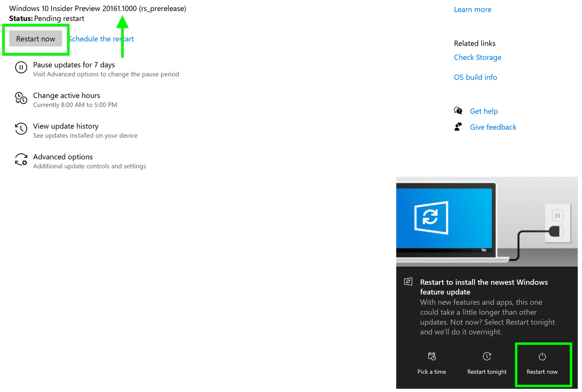Select the Pause updates for 7 days icon

coord(21,67)
